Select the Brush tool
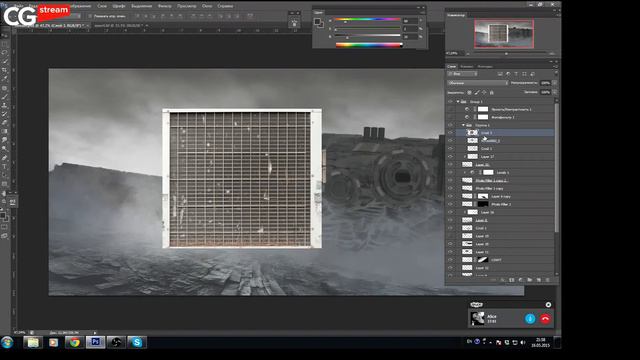This screenshot has height=360, width=640. pos(5,97)
